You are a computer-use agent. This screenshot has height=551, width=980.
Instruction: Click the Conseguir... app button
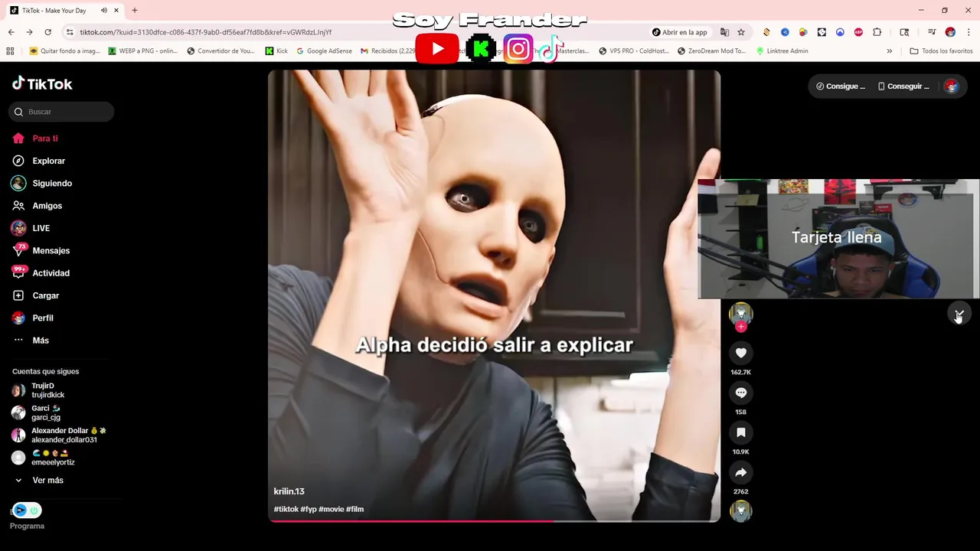tap(903, 86)
